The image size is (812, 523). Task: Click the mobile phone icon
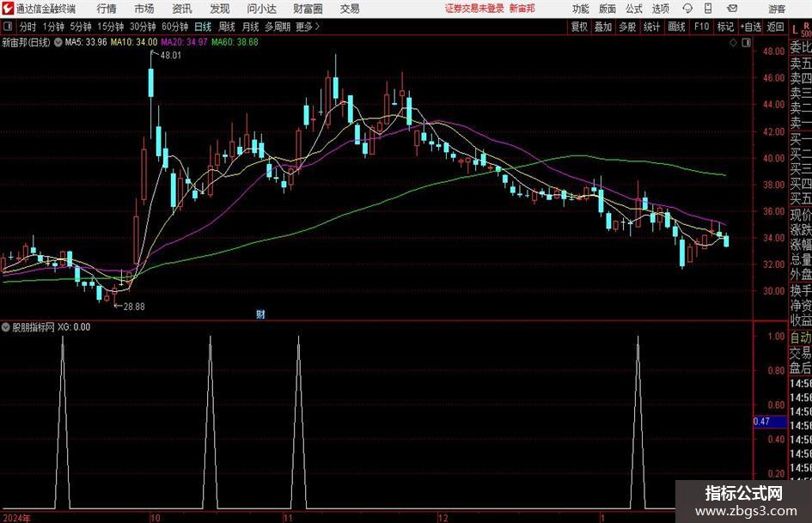point(708,9)
